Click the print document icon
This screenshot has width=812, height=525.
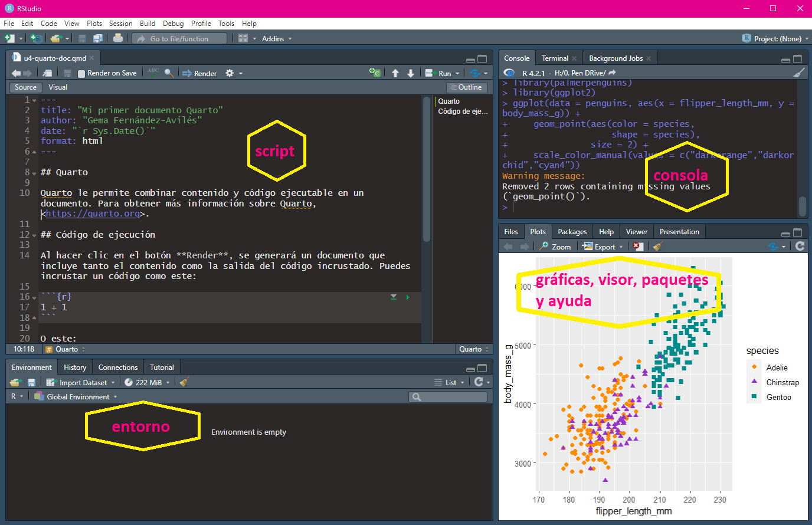pos(118,38)
